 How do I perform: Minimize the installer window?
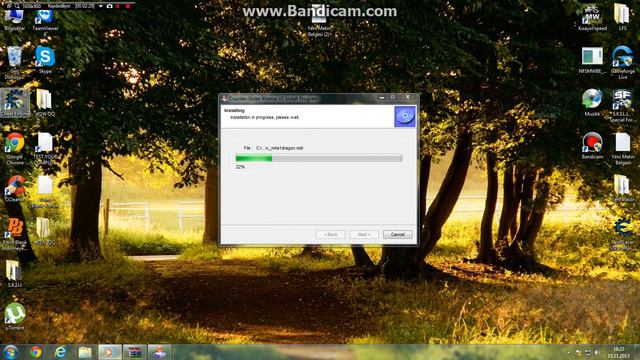click(x=382, y=98)
